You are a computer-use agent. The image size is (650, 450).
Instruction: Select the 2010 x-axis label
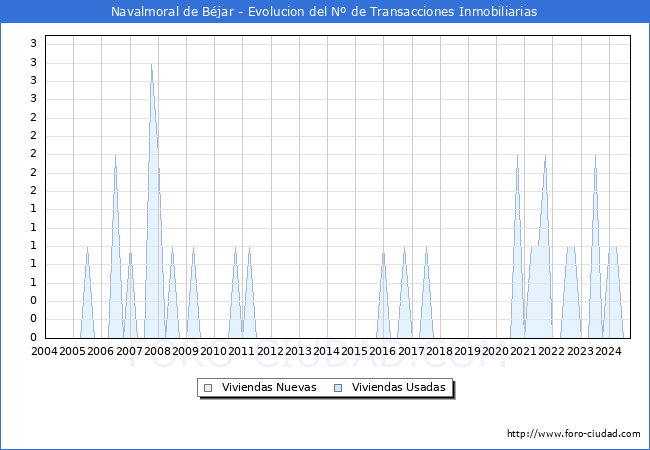[x=213, y=351]
